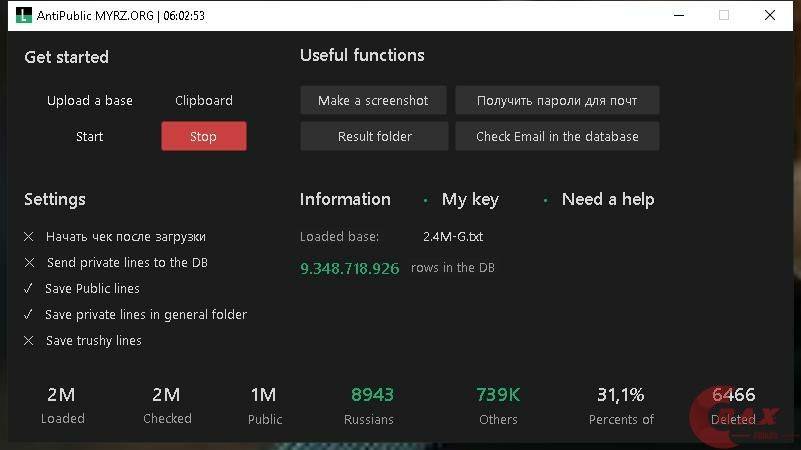This screenshot has height=450, width=801.
Task: Toggle 'Начать чек после загрузки' option
Action: point(30,237)
